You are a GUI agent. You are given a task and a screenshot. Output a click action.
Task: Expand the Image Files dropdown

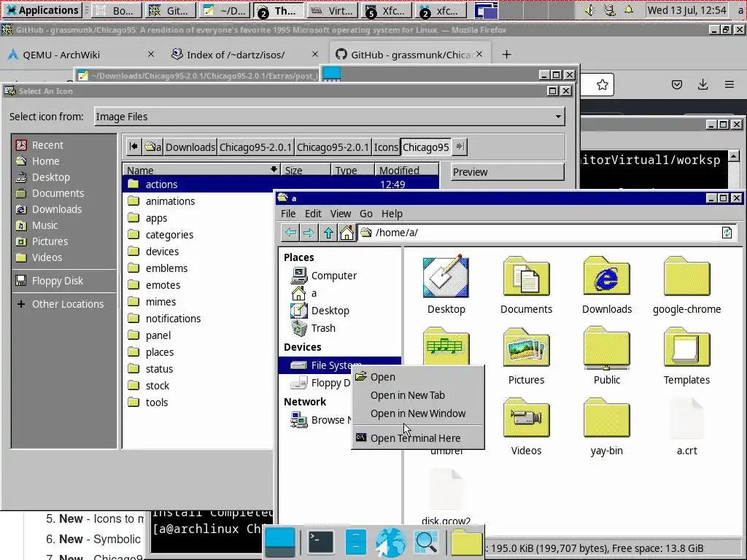329,117
